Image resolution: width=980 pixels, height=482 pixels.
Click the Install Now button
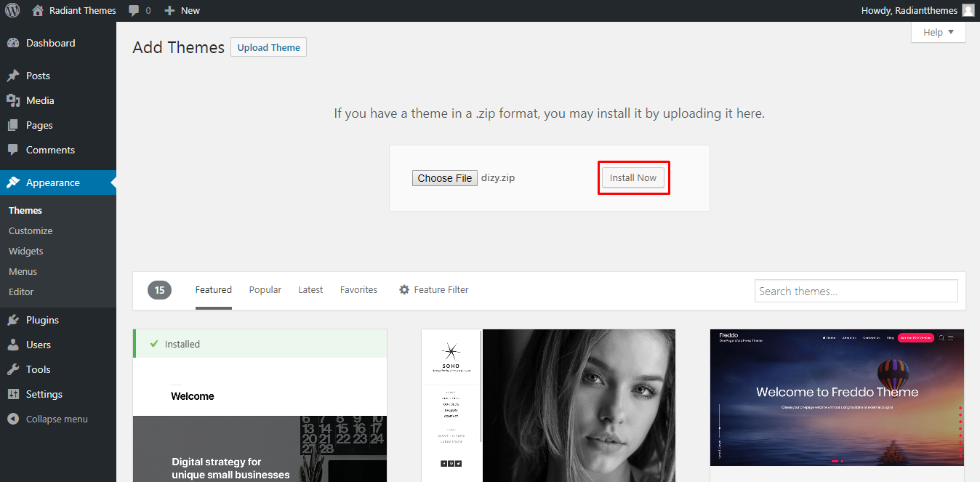[x=632, y=178]
